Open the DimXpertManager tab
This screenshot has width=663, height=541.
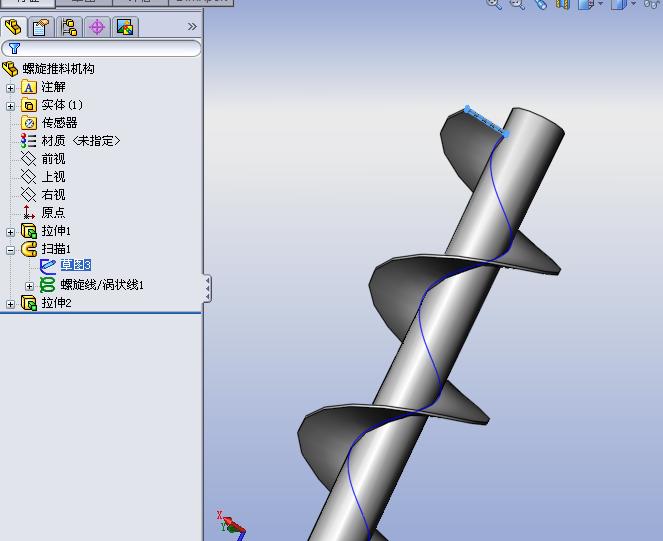click(97, 27)
